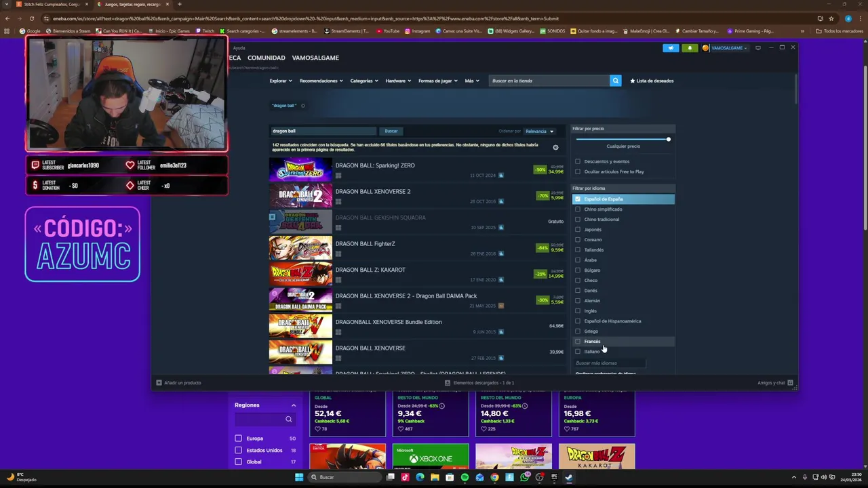Click the Buscar button next to dragon ball
The width and height of the screenshot is (868, 488).
click(x=391, y=131)
